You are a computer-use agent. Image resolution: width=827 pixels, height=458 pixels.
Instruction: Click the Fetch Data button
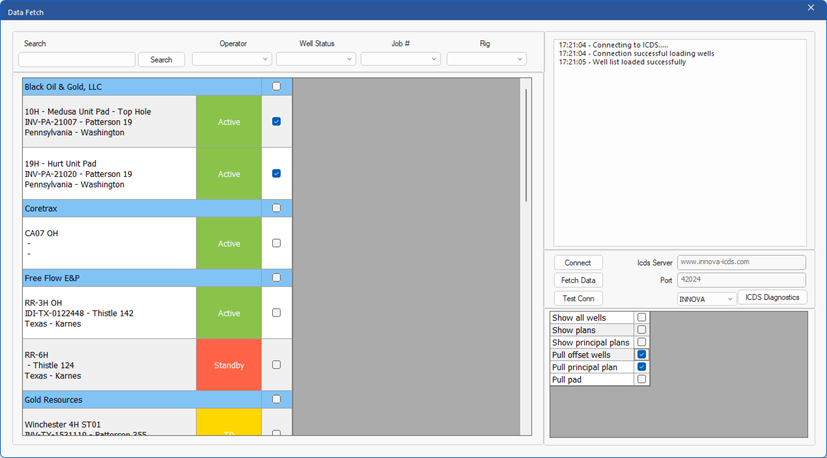point(578,281)
